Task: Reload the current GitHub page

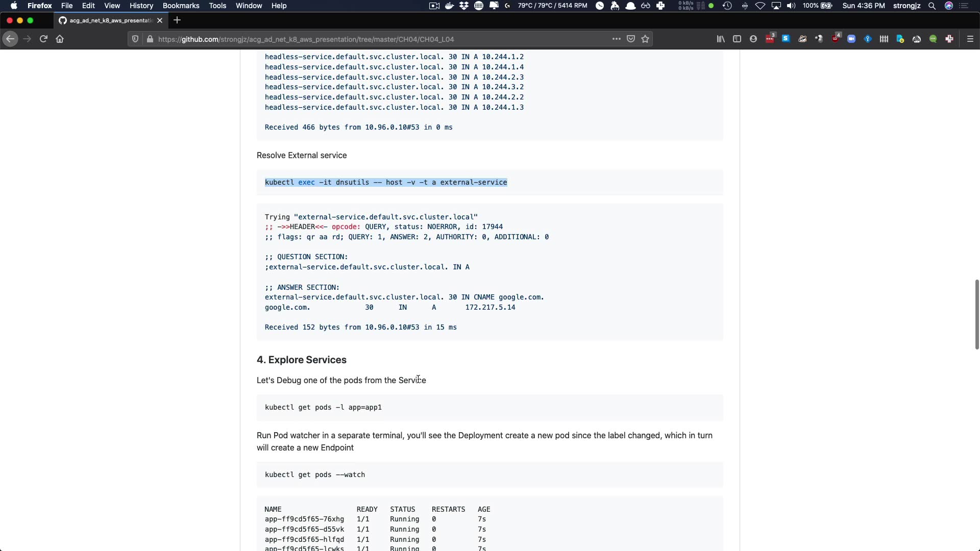Action: (43, 39)
